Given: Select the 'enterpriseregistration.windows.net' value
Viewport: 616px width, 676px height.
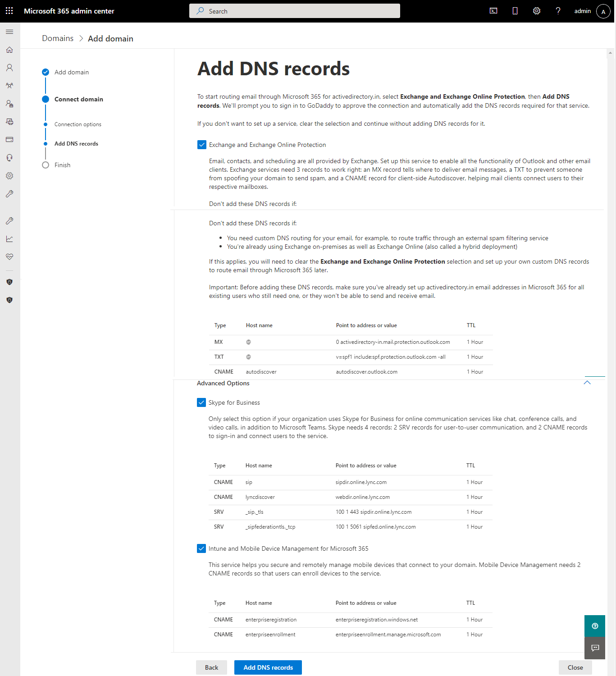Looking at the screenshot, I should (376, 620).
